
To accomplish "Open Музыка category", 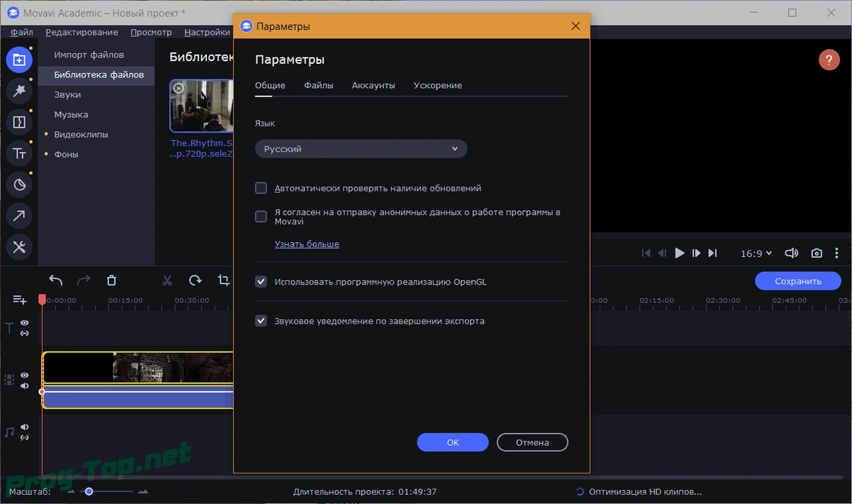I will 71,114.
